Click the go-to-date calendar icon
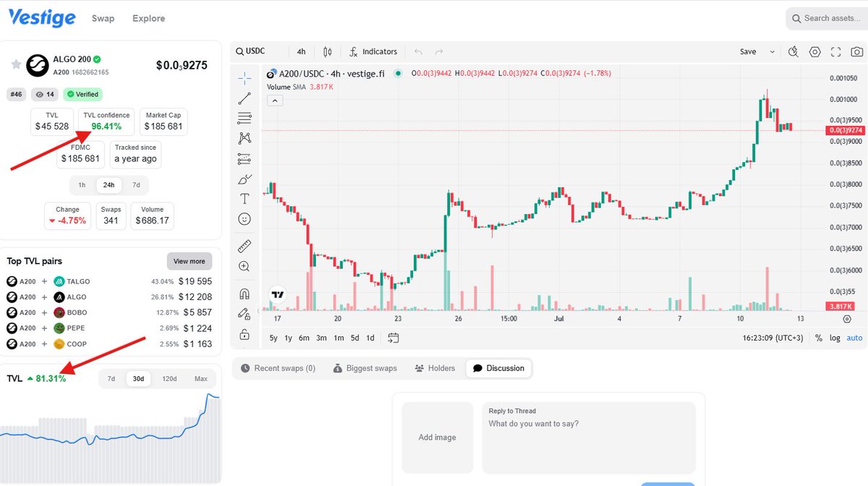Viewport: 868px width, 486px height. tap(393, 338)
